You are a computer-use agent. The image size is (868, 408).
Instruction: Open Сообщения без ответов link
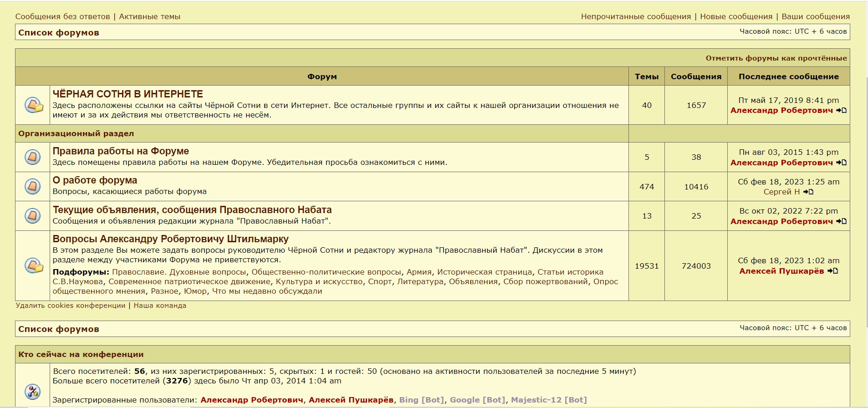pos(62,16)
